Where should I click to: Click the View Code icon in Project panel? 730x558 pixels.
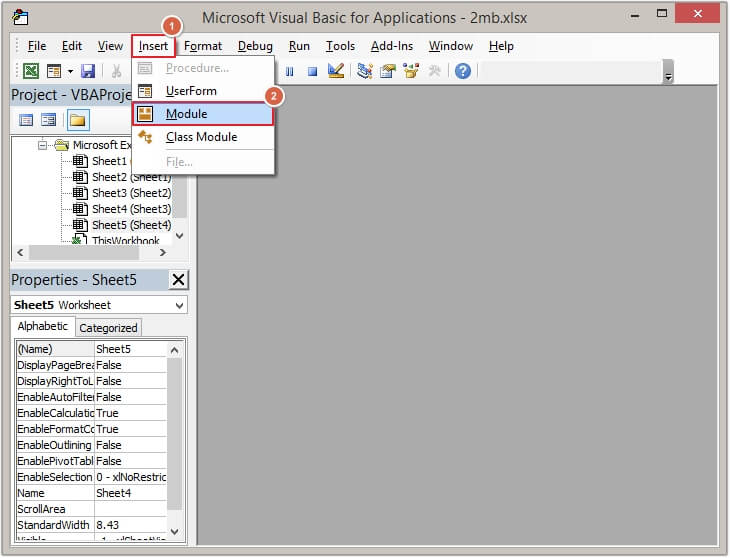26,120
